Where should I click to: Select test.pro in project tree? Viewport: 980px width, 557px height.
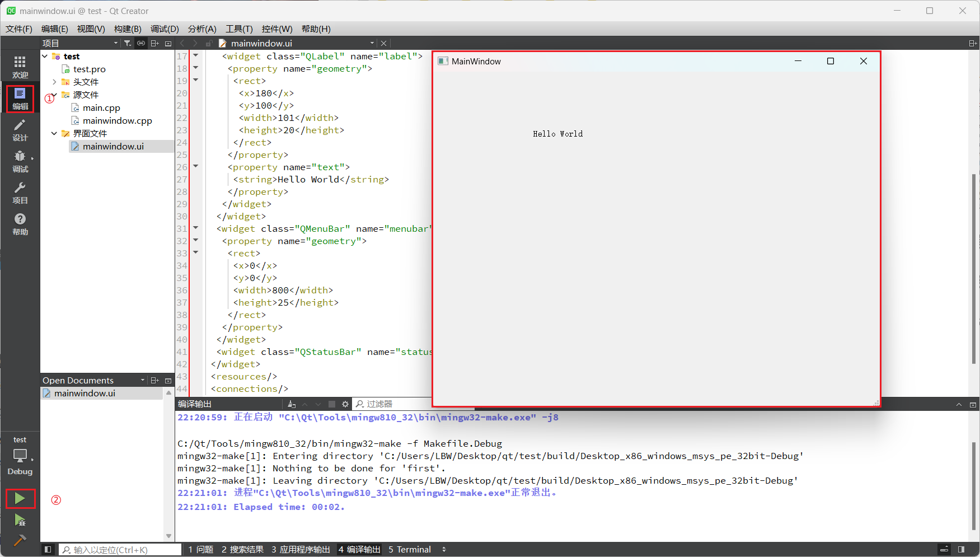pyautogui.click(x=90, y=69)
